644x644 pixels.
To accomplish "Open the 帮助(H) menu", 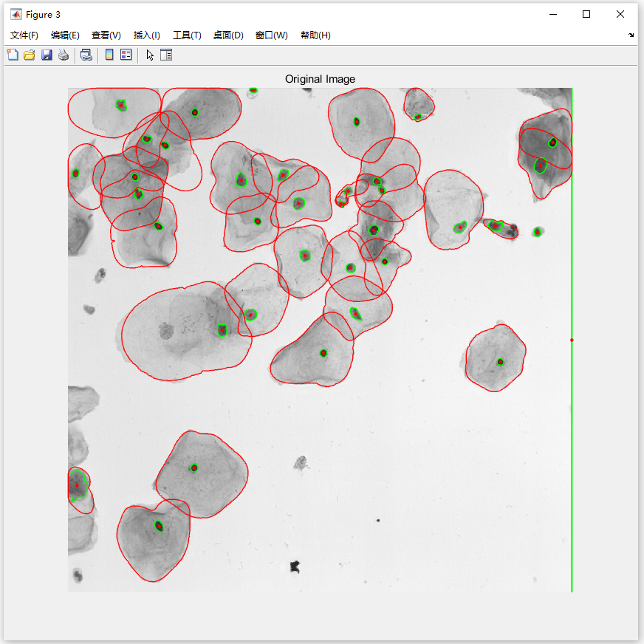I will tap(315, 35).
